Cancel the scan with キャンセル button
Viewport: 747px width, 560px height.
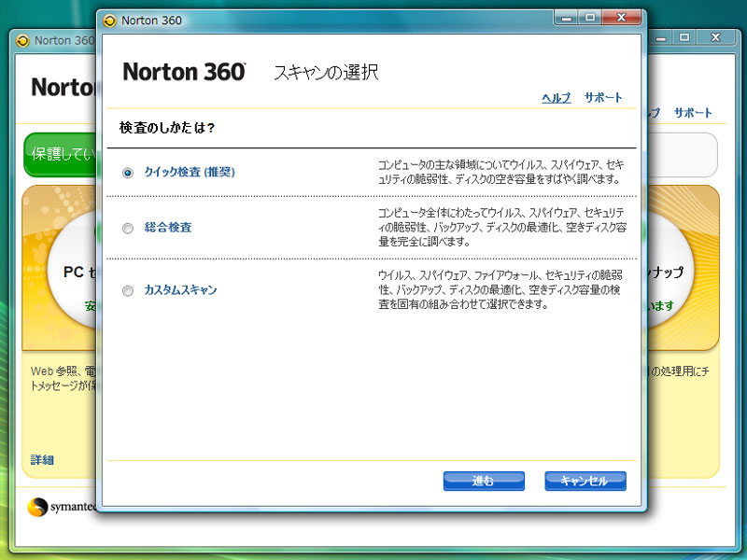click(585, 481)
